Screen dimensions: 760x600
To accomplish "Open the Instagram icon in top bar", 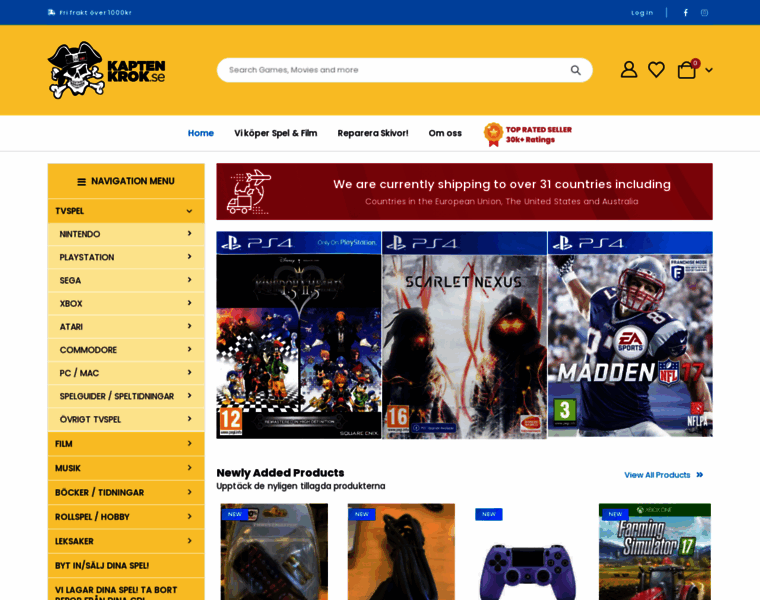I will 704,13.
